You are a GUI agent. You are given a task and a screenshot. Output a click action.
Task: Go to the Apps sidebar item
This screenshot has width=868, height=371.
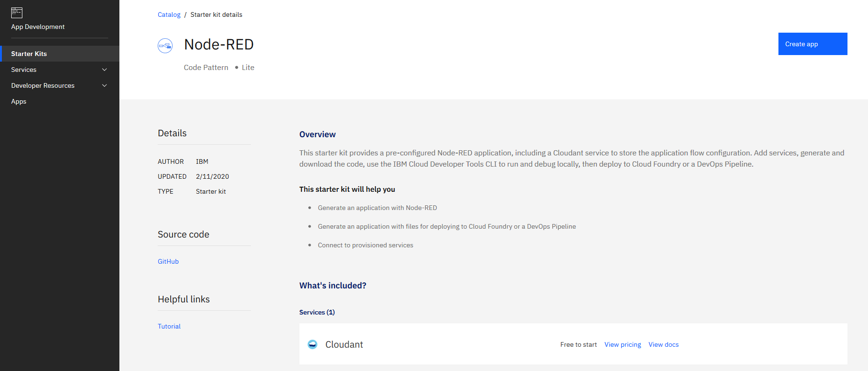coord(19,101)
